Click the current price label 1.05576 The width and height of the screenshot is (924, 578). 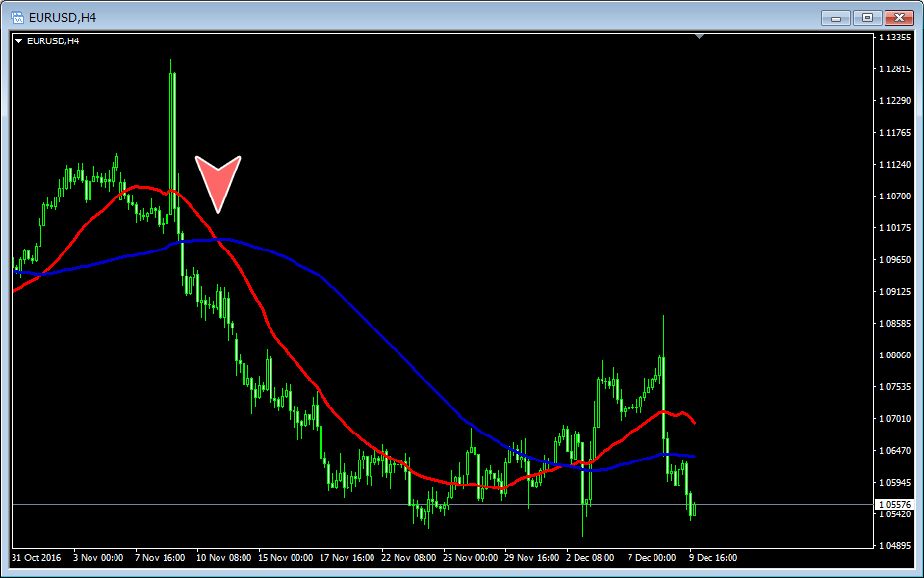click(x=893, y=504)
